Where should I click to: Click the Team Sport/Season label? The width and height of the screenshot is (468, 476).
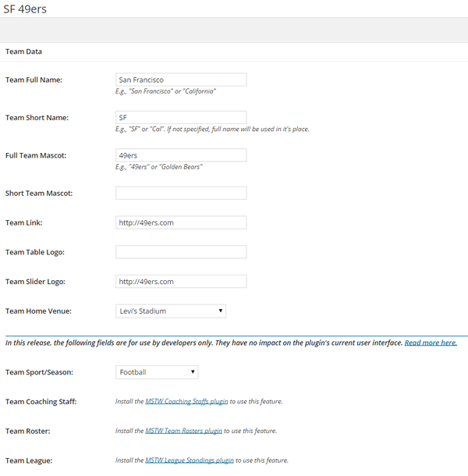(x=40, y=372)
